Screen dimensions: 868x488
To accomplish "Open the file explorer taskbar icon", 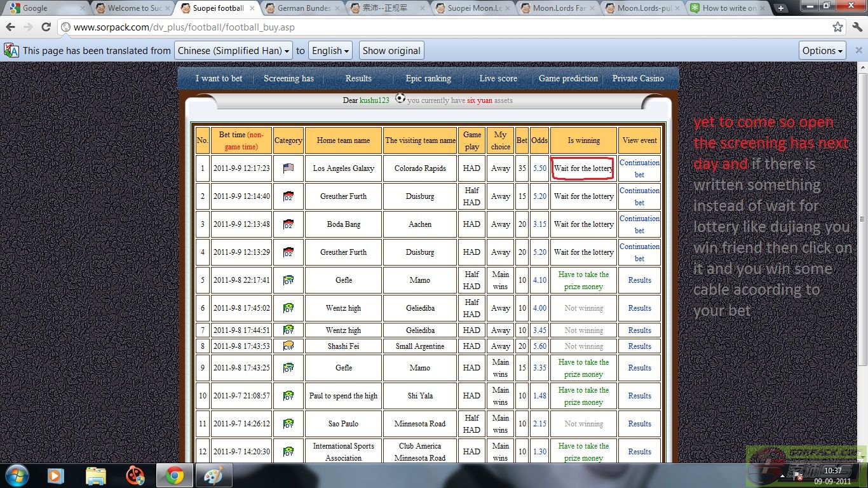I will (96, 475).
